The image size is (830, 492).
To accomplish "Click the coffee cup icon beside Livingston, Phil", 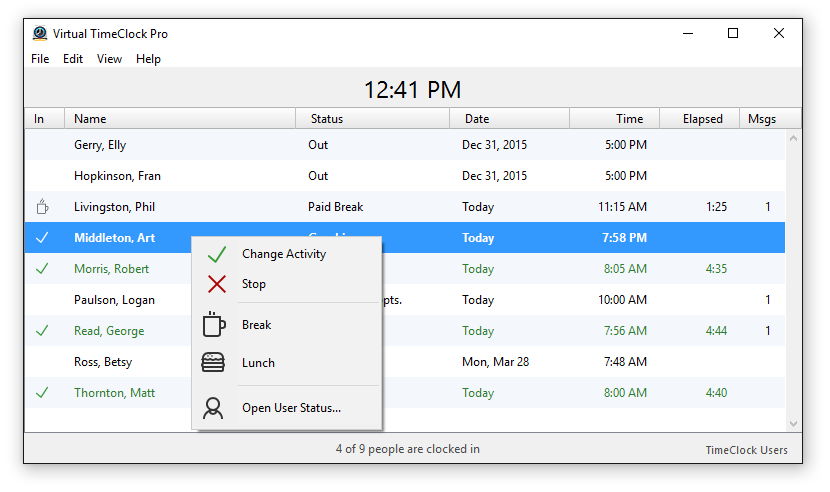I will [42, 207].
